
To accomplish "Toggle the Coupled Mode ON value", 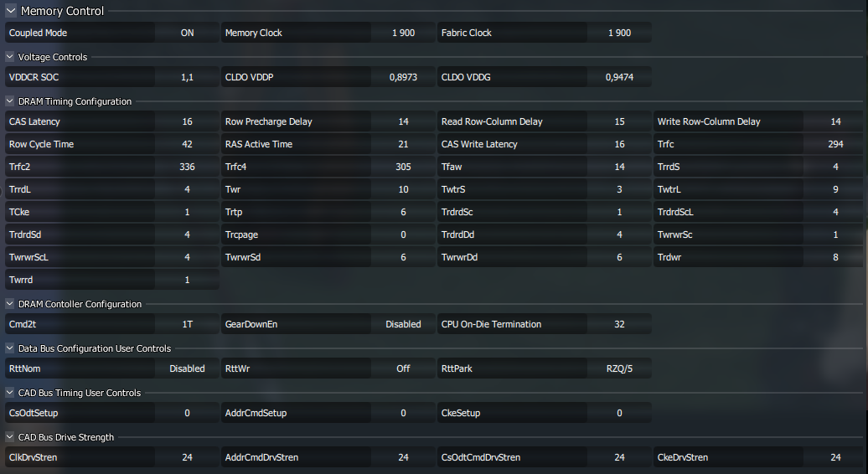I will click(x=187, y=33).
